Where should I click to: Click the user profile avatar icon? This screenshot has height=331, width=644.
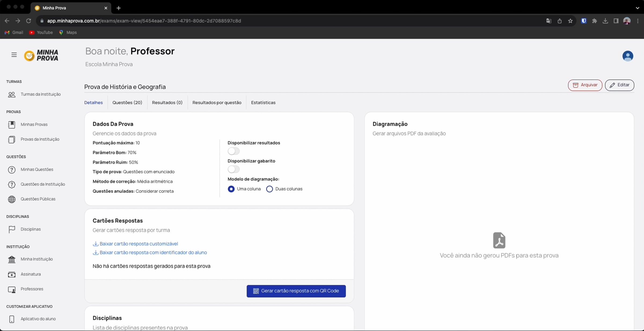click(x=627, y=56)
